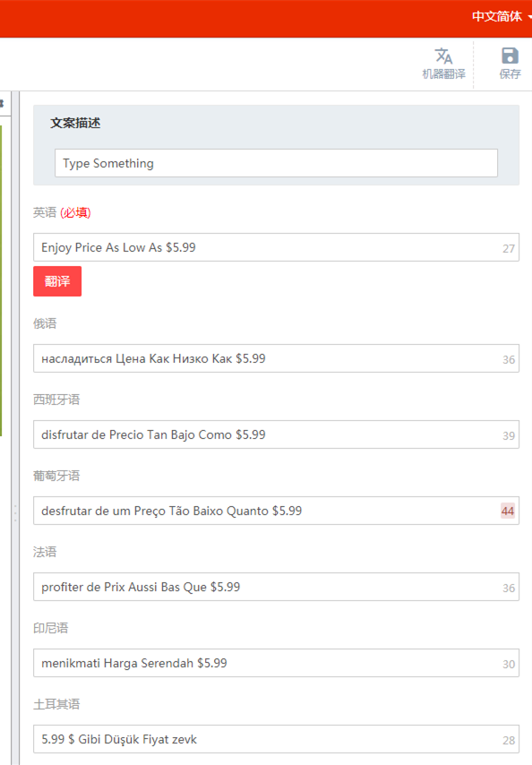532x765 pixels.
Task: Click the highlighted 44 character counter
Action: click(508, 511)
